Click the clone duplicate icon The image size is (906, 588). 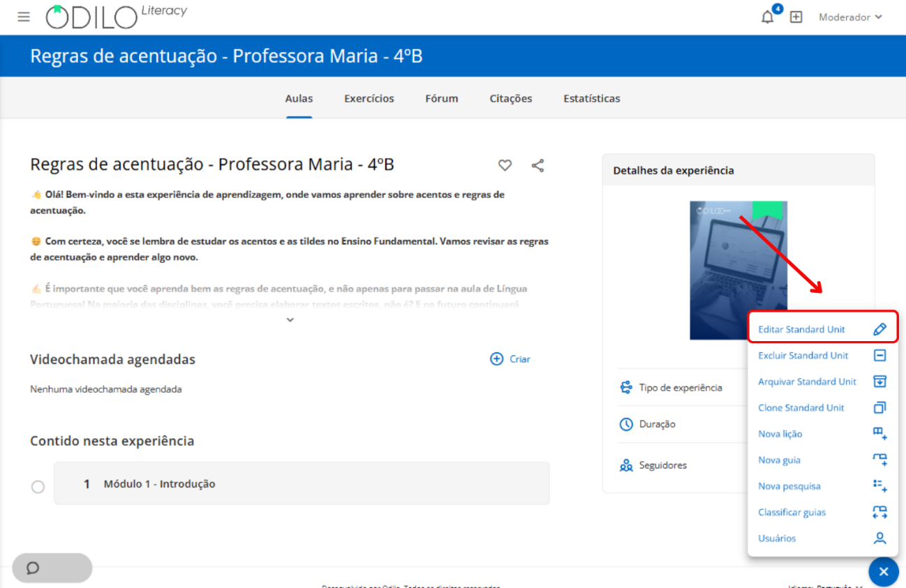point(880,408)
